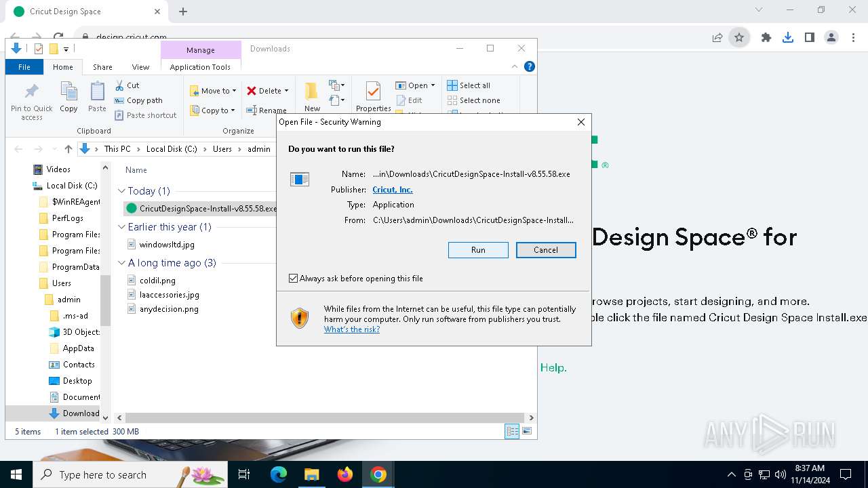
Task: Click the Properties icon in the ribbon
Action: [374, 97]
